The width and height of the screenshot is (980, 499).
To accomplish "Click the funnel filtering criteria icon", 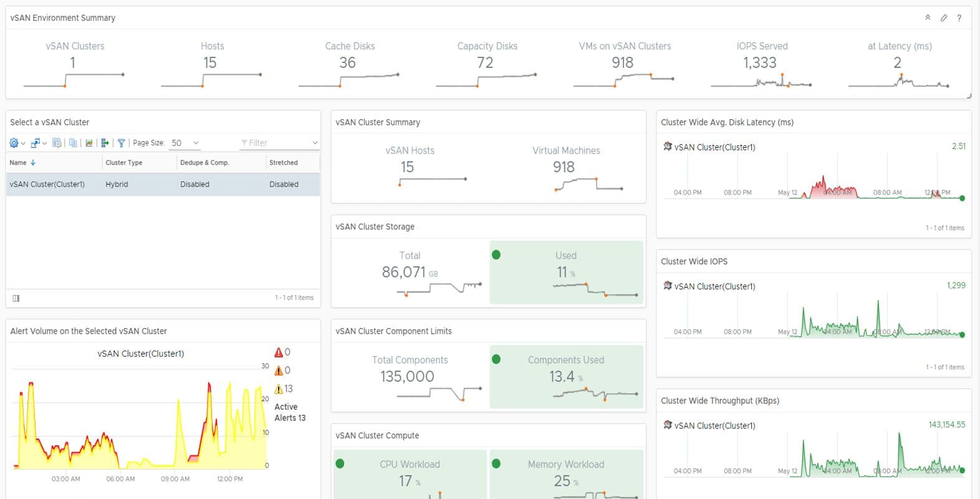I will point(122,143).
